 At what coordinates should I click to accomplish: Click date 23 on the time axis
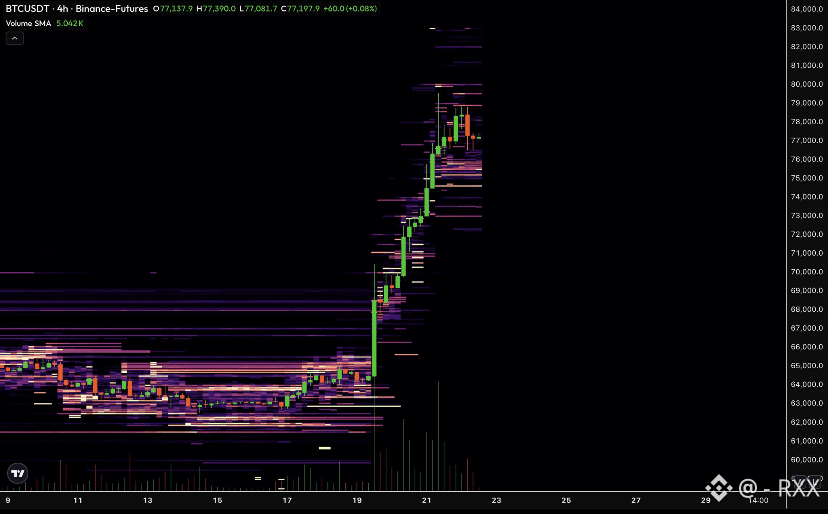point(496,500)
